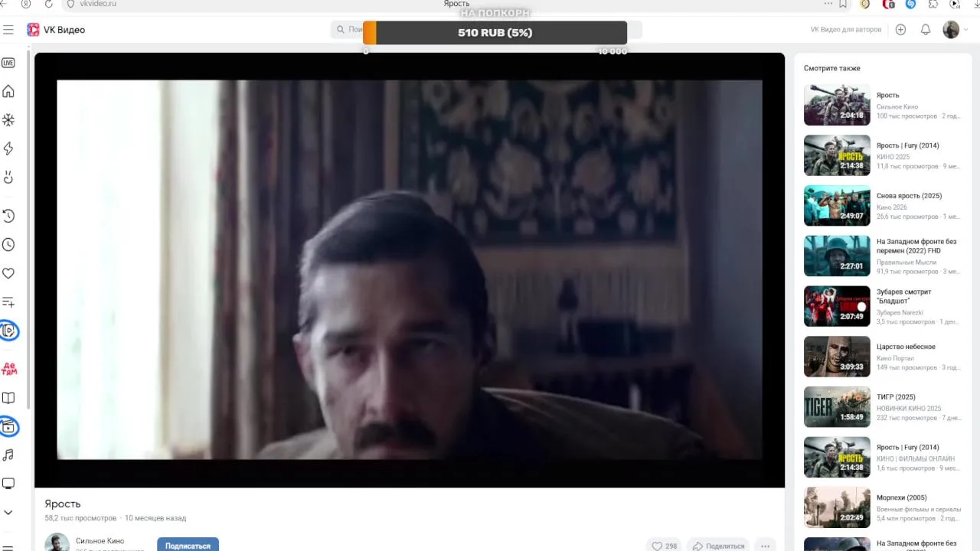Open Зубарев смотрит "Бладшот" title
Viewport: 980px width, 551px height.
tap(904, 296)
